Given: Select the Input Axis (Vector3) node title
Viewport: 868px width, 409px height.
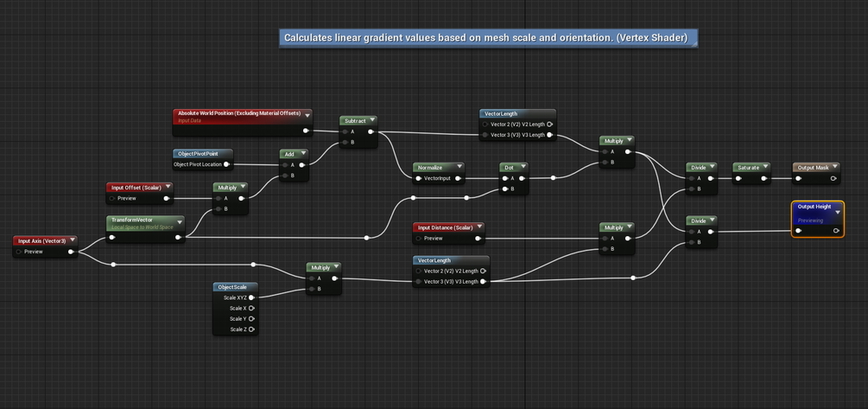Looking at the screenshot, I should [x=41, y=240].
